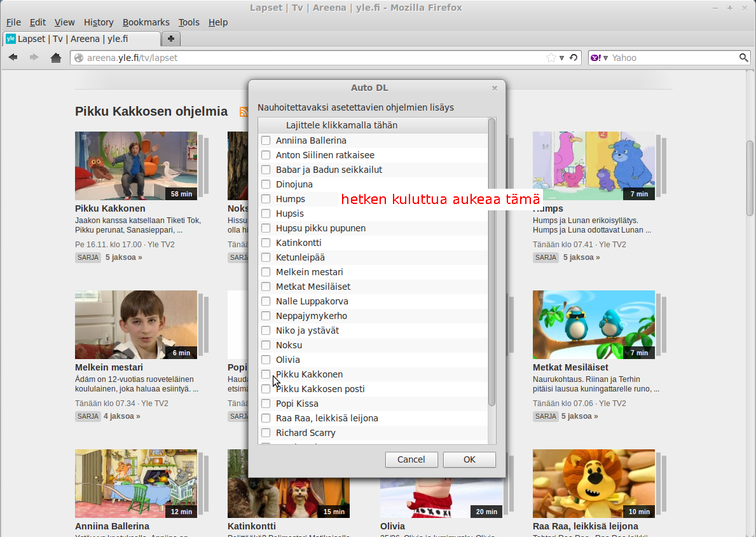Open the Metkat Mesiläiset video thumbnail
Image resolution: width=756 pixels, height=537 pixels.
pyautogui.click(x=593, y=324)
